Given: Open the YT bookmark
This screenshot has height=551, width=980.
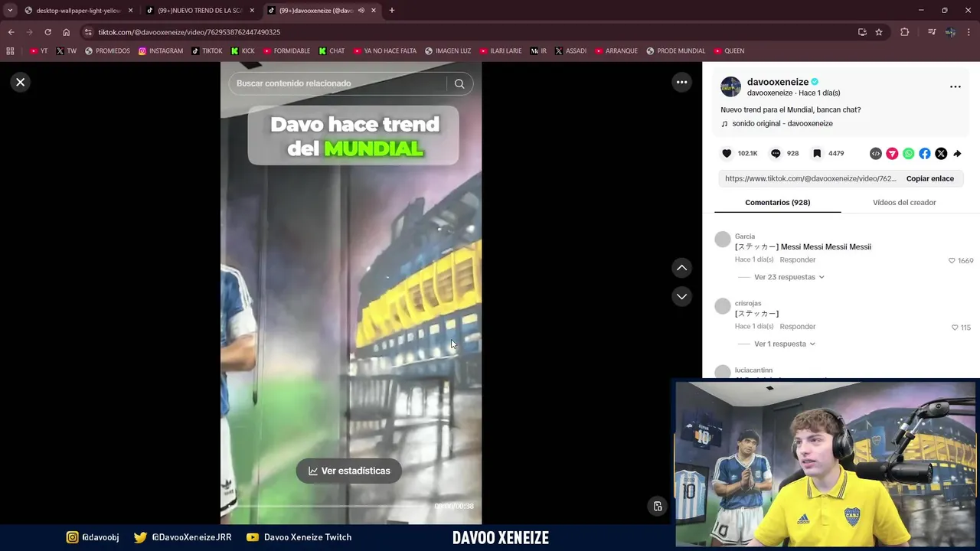Looking at the screenshot, I should point(38,51).
